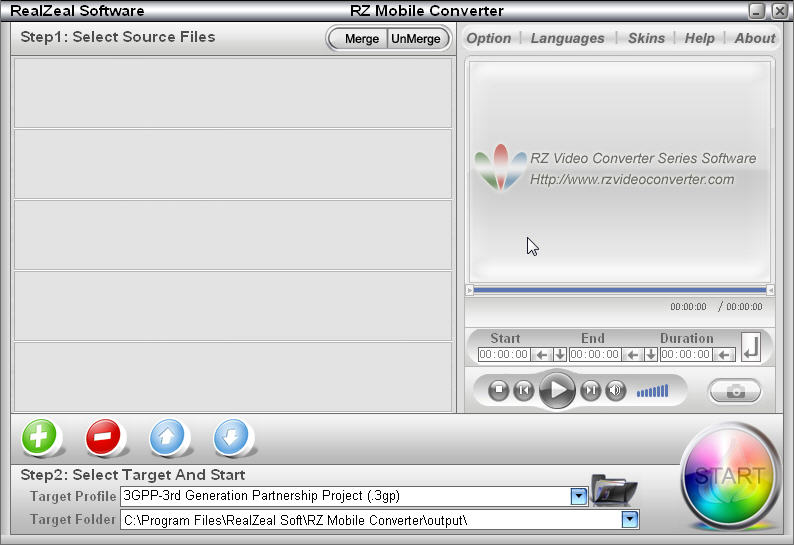Image resolution: width=794 pixels, height=545 pixels.
Task: Decrease Start time down arrow
Action: click(560, 355)
